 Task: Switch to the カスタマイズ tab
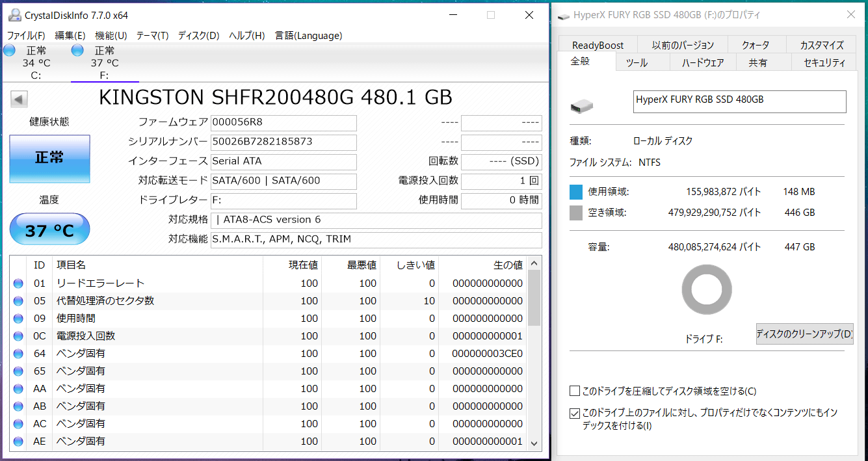[822, 45]
